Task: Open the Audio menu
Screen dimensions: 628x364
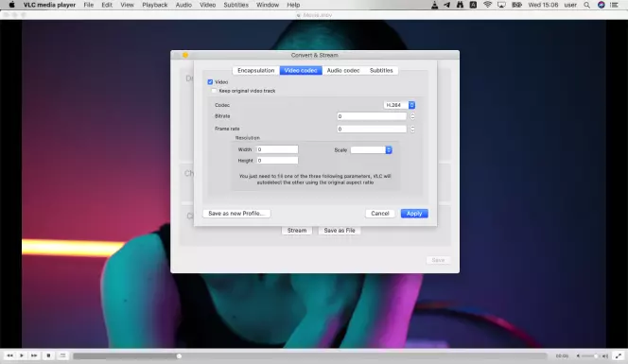Action: tap(183, 5)
